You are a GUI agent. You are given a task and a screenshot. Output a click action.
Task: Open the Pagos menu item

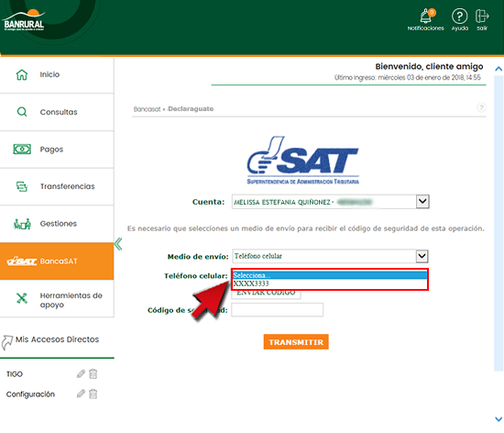tap(57, 150)
